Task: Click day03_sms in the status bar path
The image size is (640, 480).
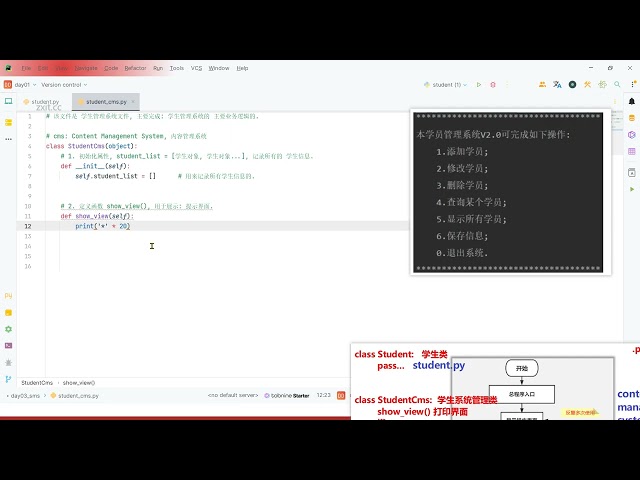Action: point(25,396)
